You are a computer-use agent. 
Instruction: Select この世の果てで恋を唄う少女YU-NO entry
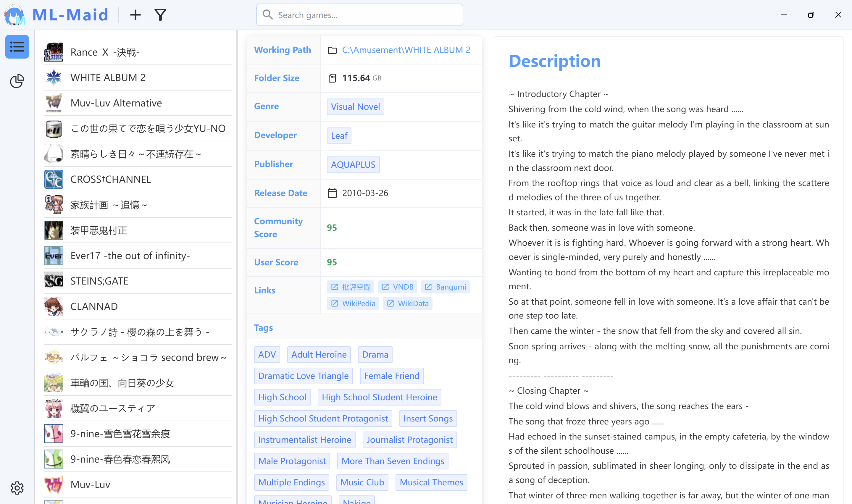[138, 129]
